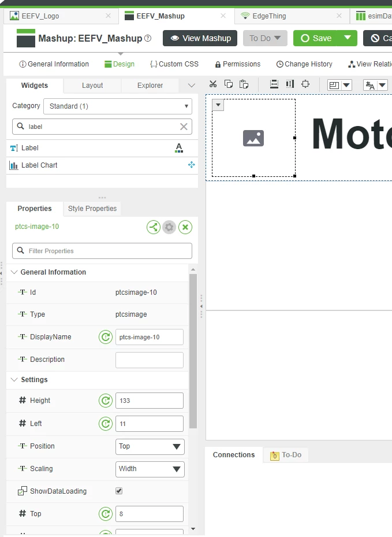Click the DisplayName input field

point(150,337)
